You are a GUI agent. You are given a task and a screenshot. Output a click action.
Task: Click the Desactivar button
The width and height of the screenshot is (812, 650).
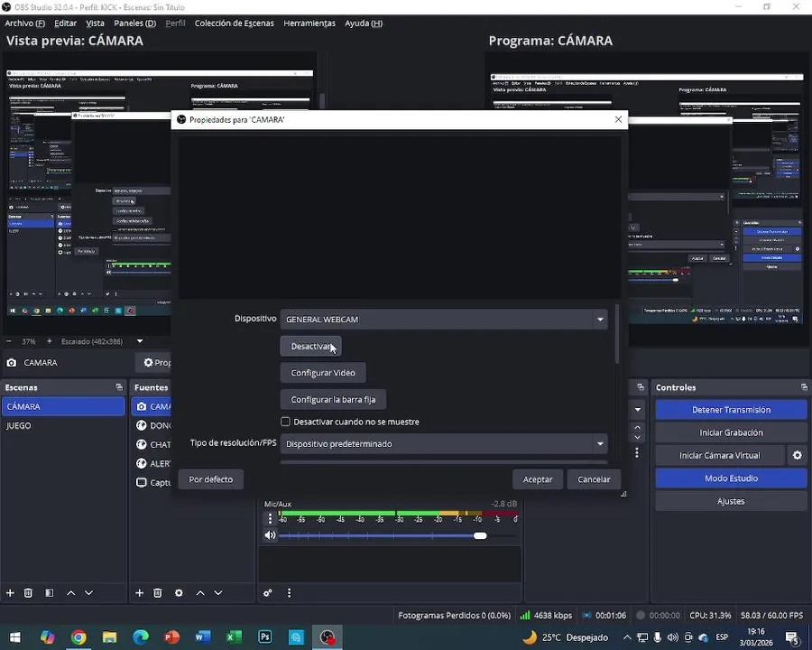pyautogui.click(x=310, y=347)
